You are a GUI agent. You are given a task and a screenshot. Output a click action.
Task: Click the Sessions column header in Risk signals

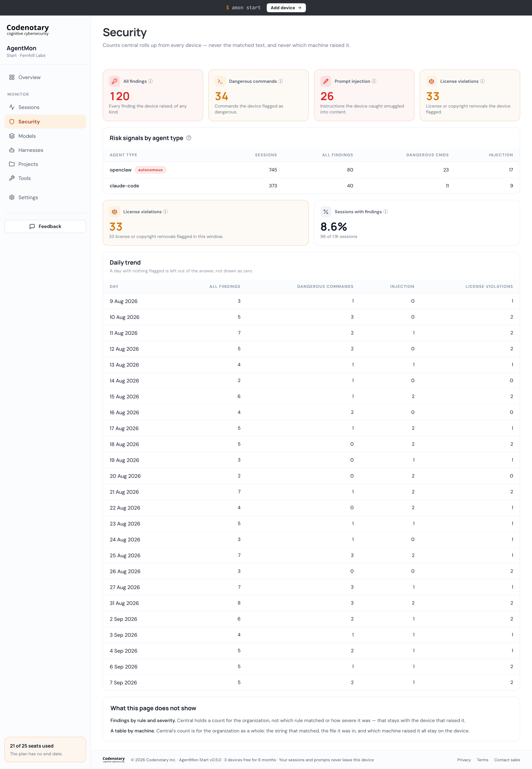point(266,155)
